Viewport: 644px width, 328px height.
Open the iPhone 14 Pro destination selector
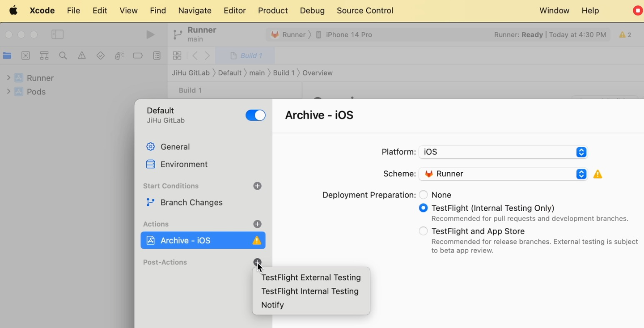(x=344, y=34)
